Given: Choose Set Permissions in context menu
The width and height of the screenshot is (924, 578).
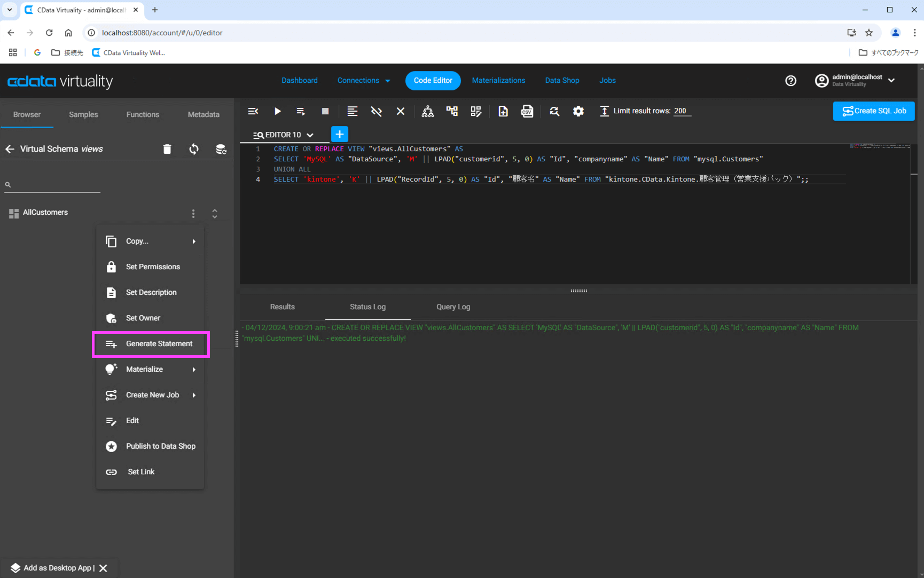Looking at the screenshot, I should pos(150,267).
